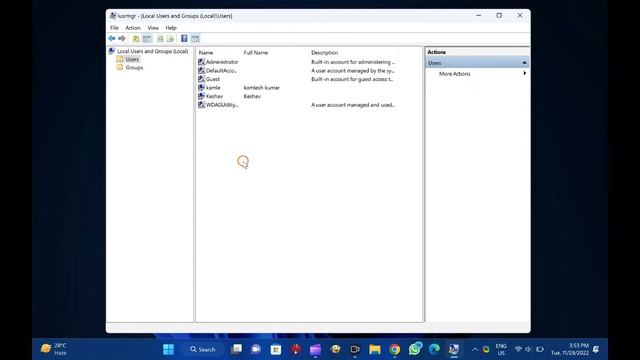This screenshot has height=360, width=640.
Task: Open the weather widget showing 28°C Haze
Action: (54, 349)
